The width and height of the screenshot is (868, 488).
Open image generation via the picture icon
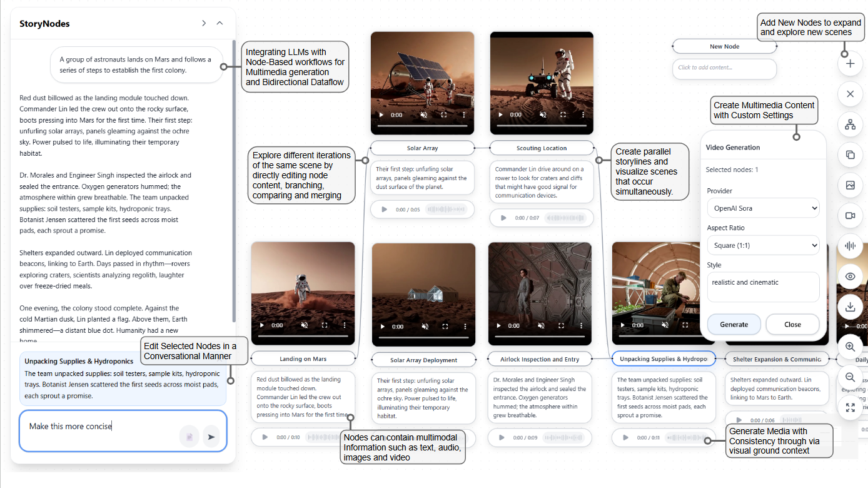pos(850,185)
